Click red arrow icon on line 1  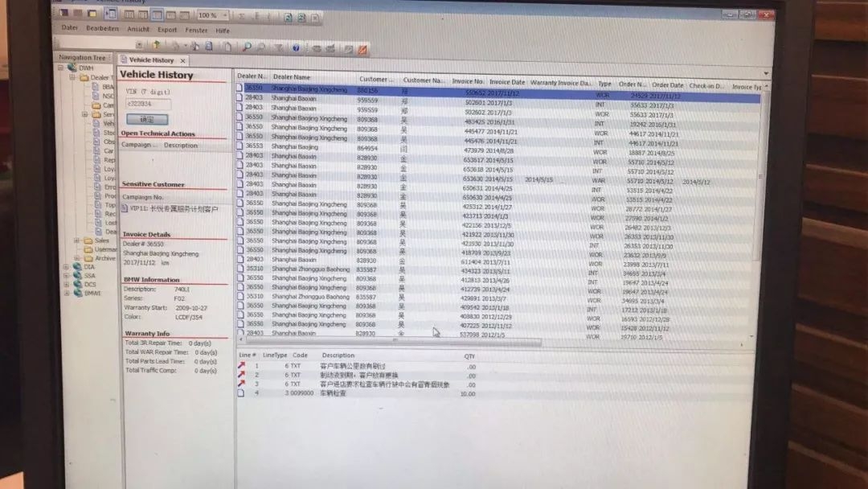point(241,365)
